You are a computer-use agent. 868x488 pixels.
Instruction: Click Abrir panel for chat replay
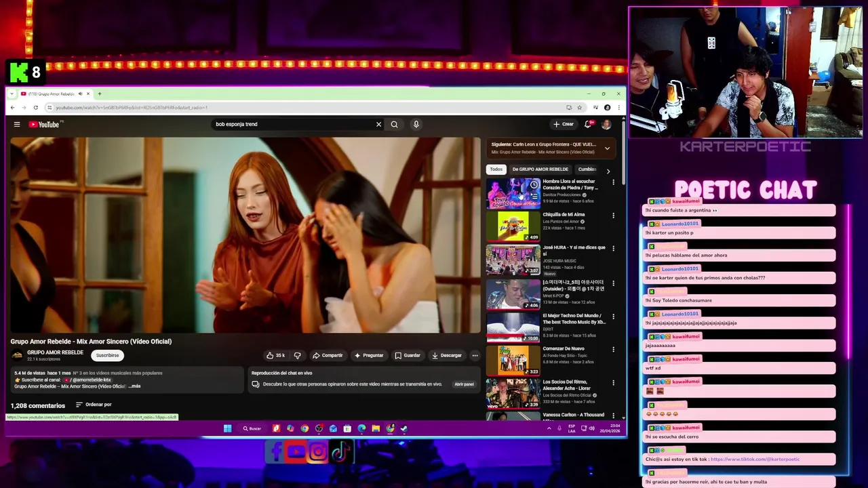(x=464, y=384)
